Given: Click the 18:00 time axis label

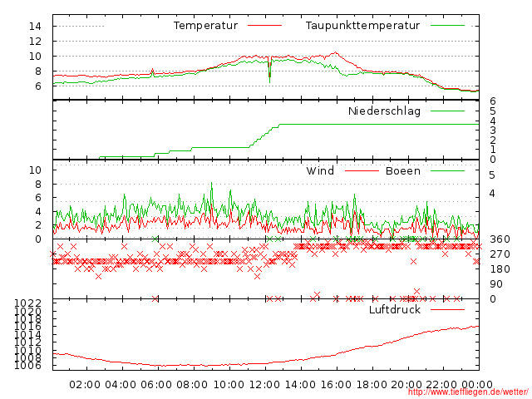Looking at the screenshot, I should pos(372,385).
